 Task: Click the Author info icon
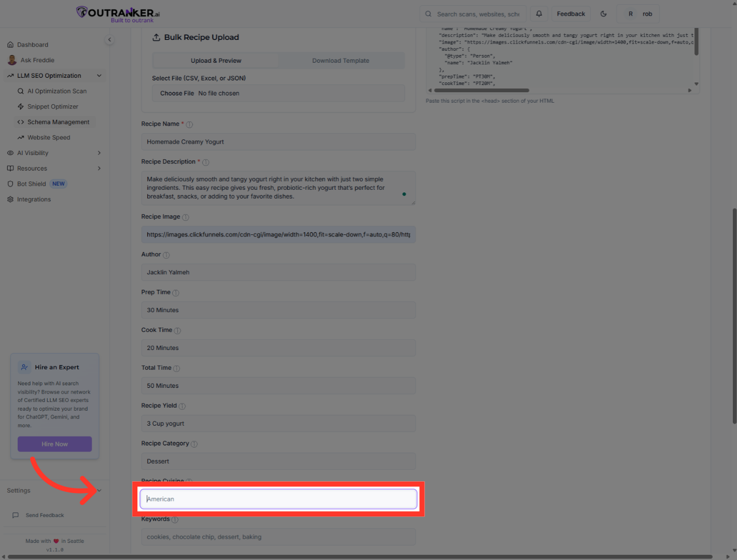point(166,255)
